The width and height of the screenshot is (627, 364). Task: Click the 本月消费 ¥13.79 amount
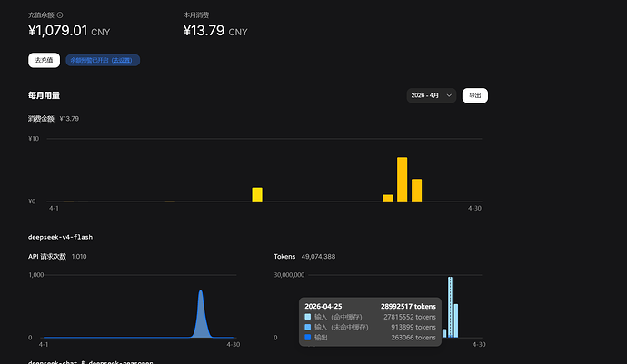pyautogui.click(x=204, y=31)
